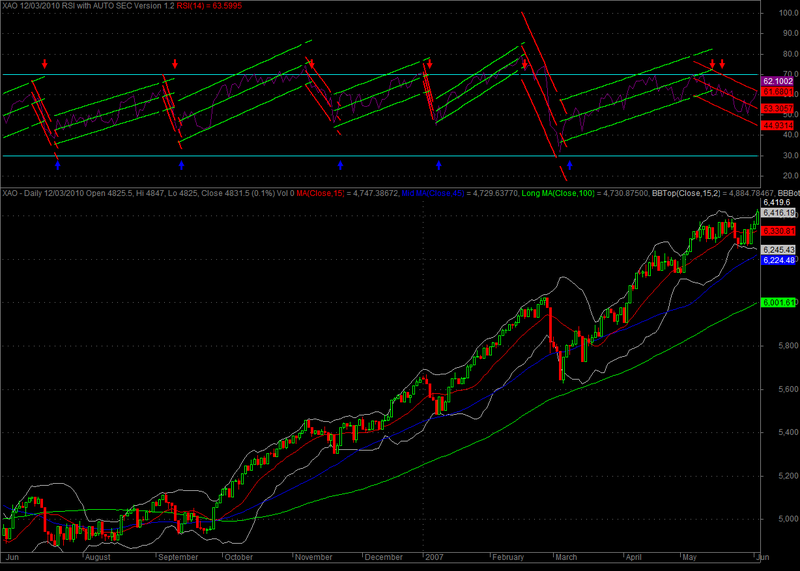Click the 6,419.6 last price label
The image size is (800, 571).
(777, 203)
